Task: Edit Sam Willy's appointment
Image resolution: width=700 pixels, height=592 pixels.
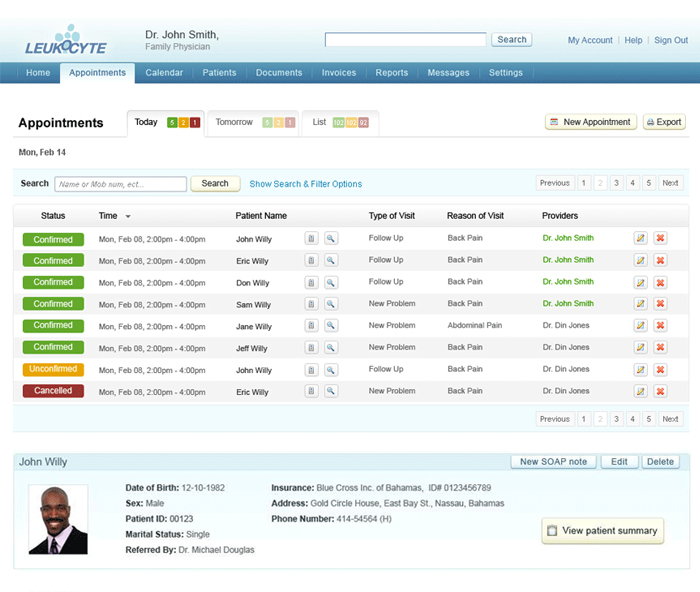Action: point(641,304)
